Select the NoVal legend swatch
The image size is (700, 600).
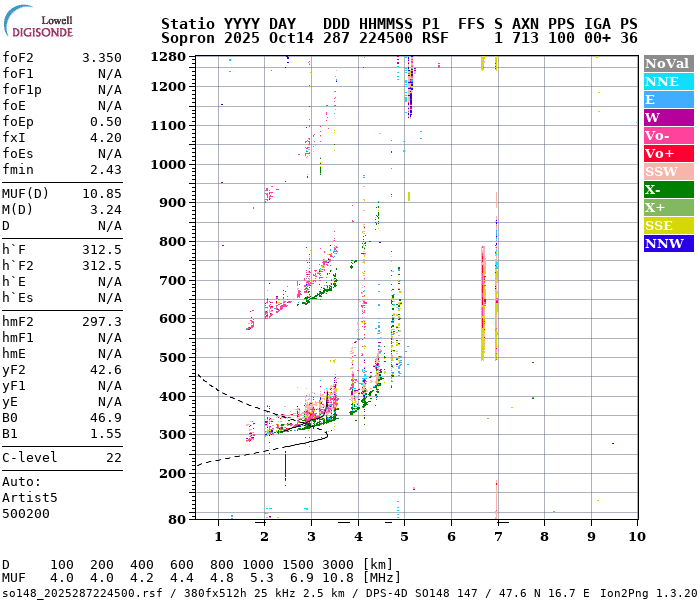click(667, 63)
